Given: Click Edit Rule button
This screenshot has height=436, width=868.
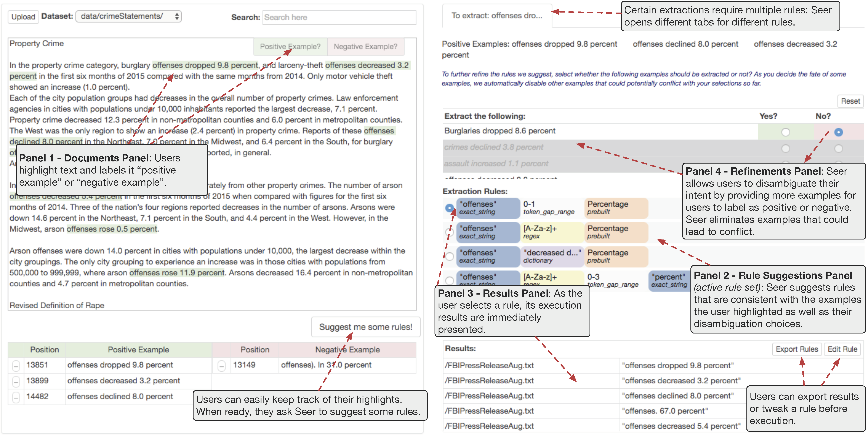Looking at the screenshot, I should coord(842,349).
